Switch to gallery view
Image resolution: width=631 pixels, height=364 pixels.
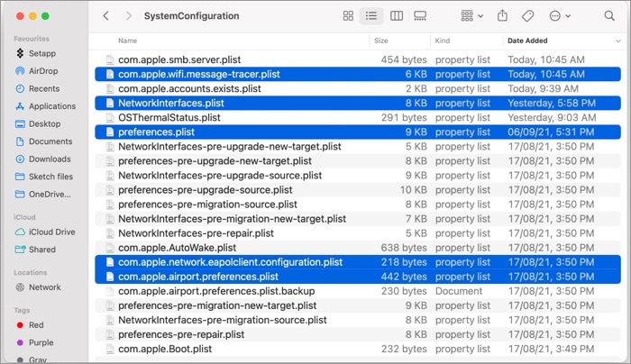point(420,16)
